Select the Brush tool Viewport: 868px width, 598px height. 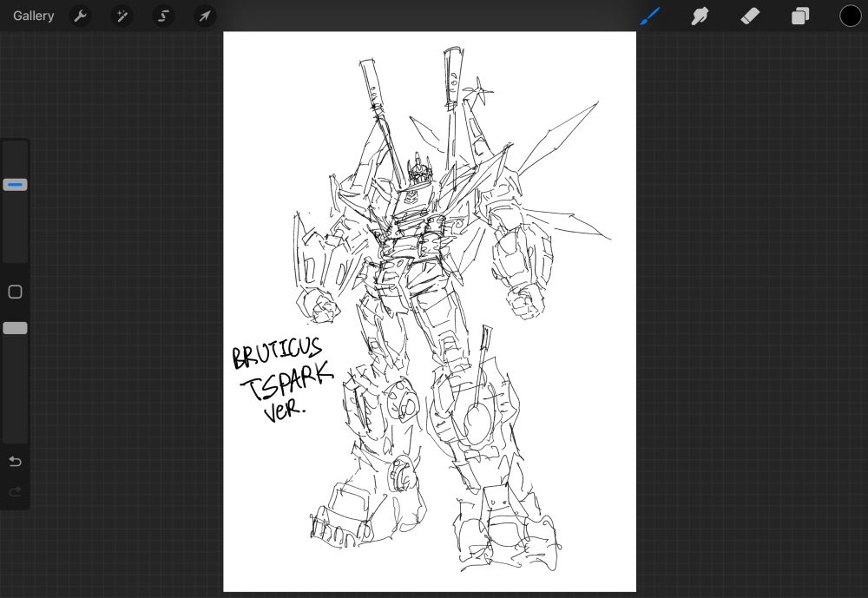[x=650, y=16]
